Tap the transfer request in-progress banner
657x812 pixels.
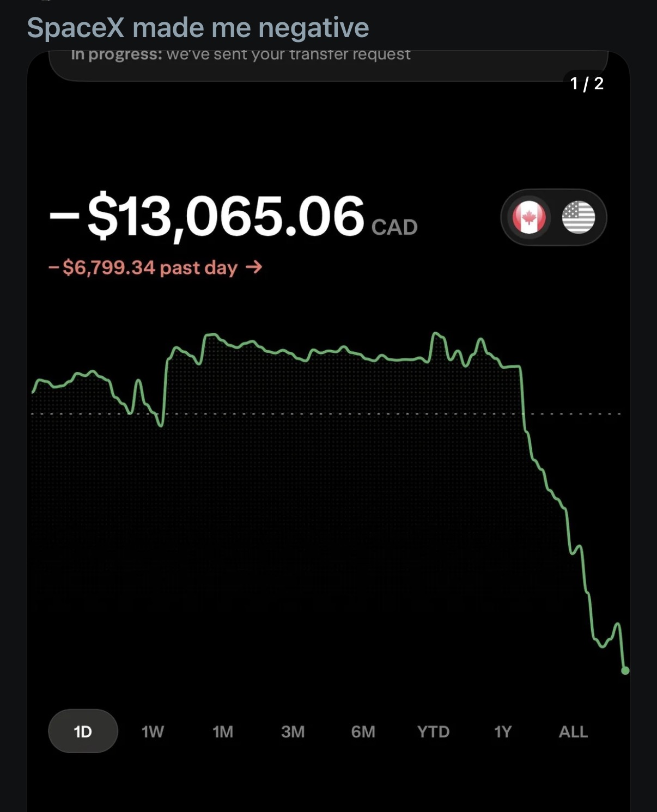click(x=328, y=64)
